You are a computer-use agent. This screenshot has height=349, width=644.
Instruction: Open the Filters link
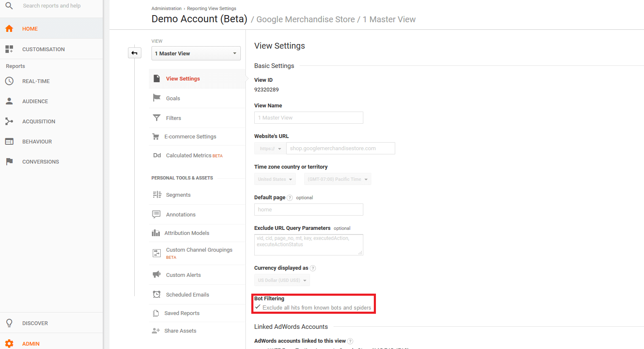coord(174,118)
